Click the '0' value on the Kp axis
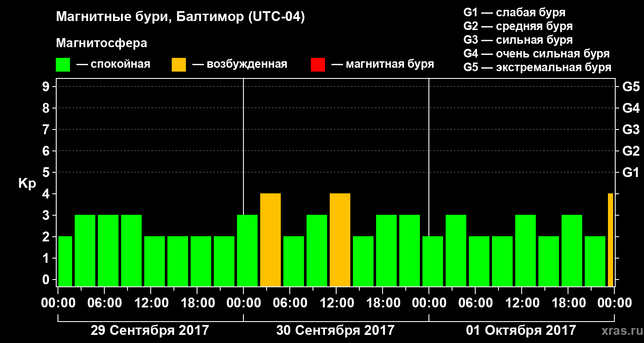The image size is (644, 343). (x=47, y=280)
